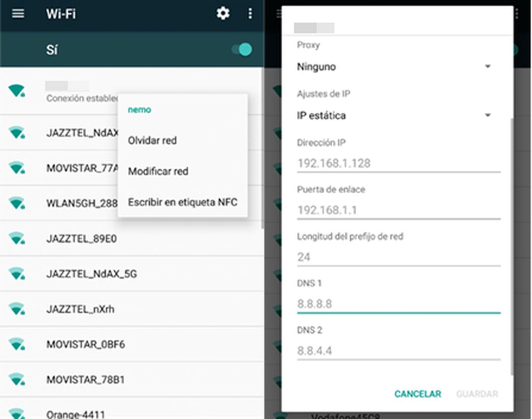The width and height of the screenshot is (532, 419).
Task: Open the IP estática selector arrow
Action: (x=488, y=115)
